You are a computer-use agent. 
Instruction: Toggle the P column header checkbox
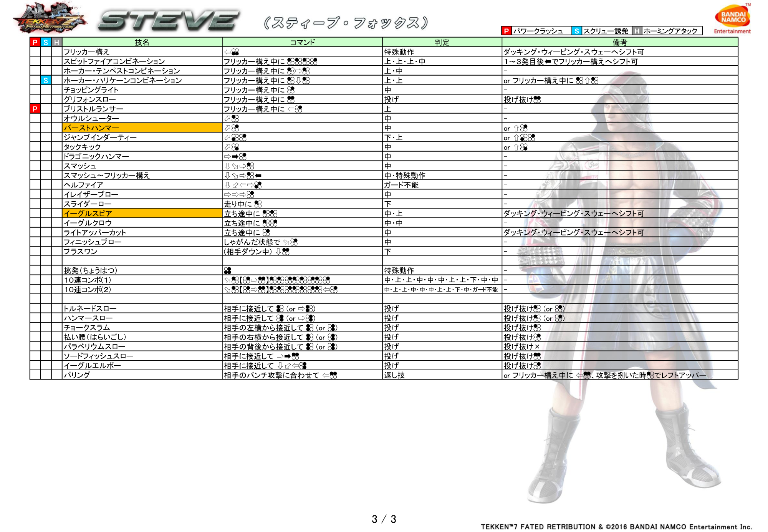click(35, 43)
